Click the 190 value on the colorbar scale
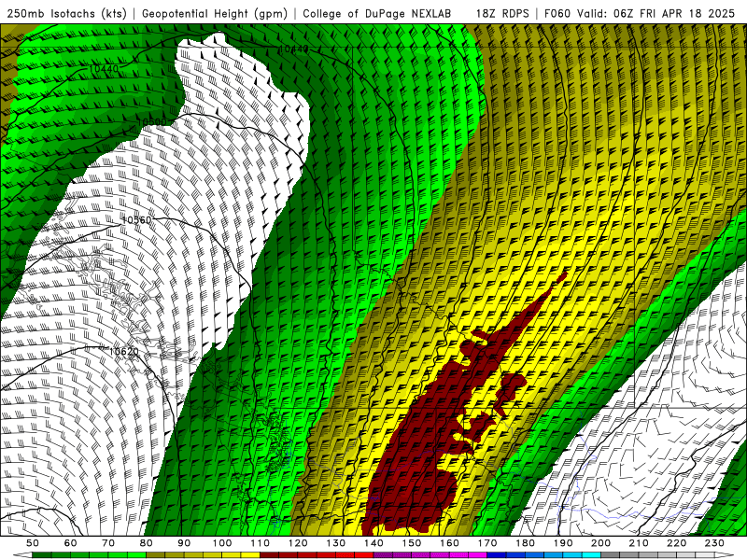 [x=563, y=543]
